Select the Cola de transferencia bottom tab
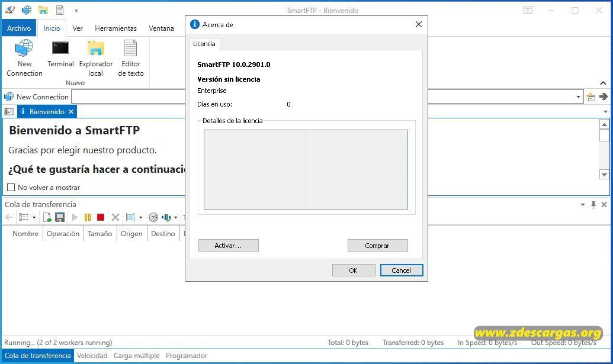The image size is (613, 364). click(37, 355)
